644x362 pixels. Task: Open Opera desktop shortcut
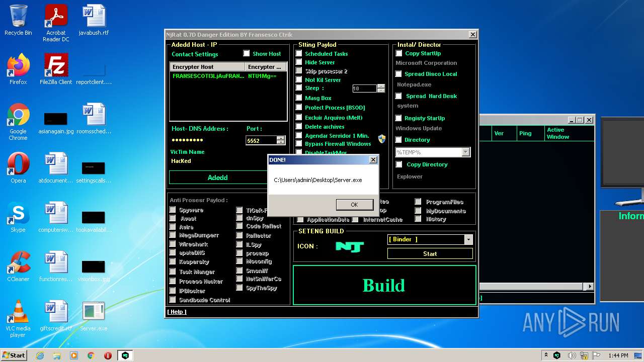click(x=18, y=168)
